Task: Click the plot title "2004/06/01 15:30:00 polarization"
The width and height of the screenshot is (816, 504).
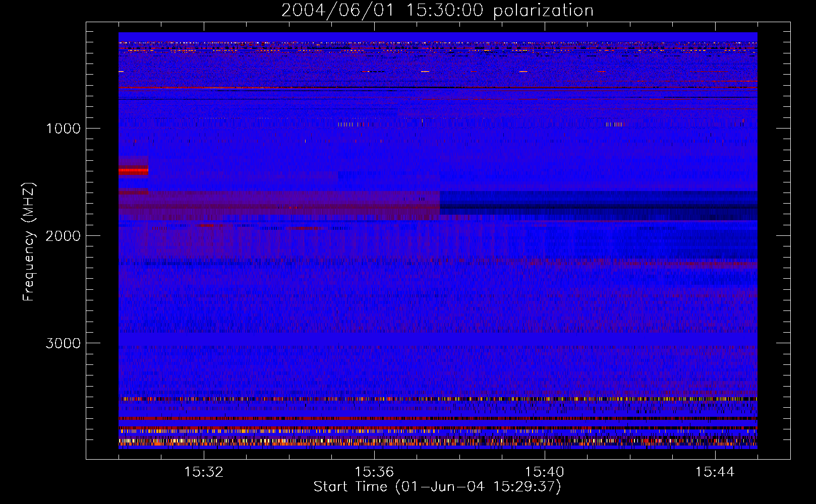Action: [437, 11]
